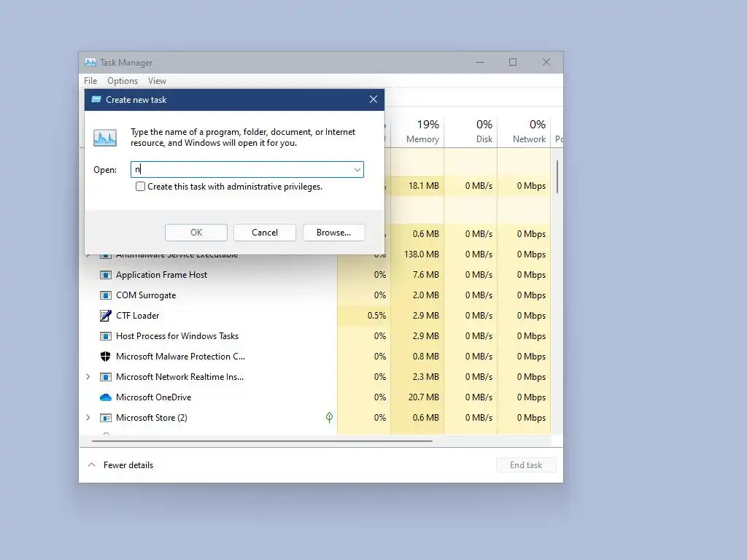The image size is (747, 560).
Task: Click the Task Manager title bar icon
Action: coord(90,63)
